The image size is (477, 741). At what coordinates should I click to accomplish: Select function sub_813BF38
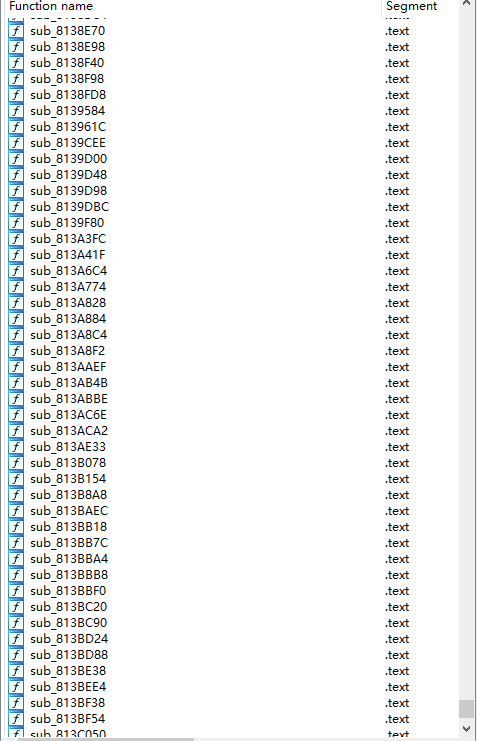(x=68, y=703)
